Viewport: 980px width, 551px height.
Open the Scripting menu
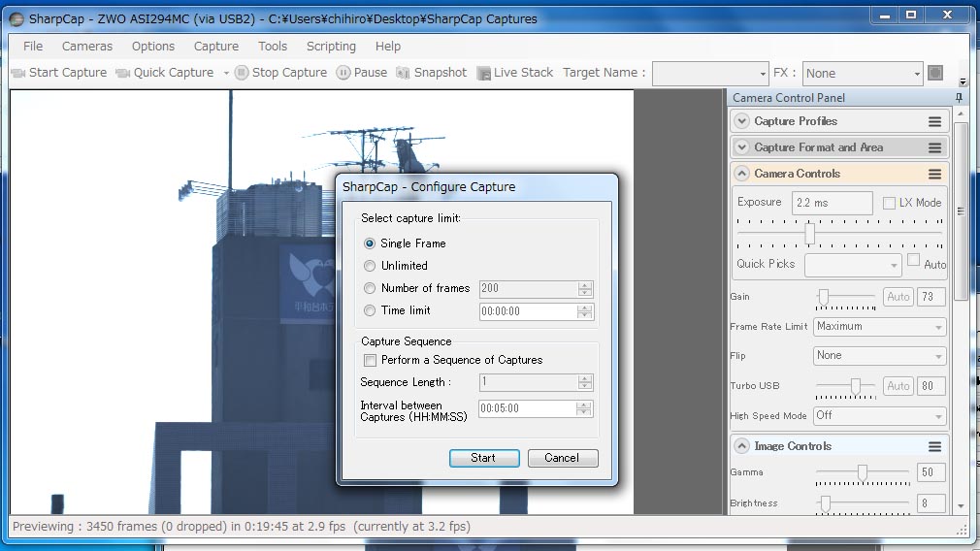[x=331, y=47]
